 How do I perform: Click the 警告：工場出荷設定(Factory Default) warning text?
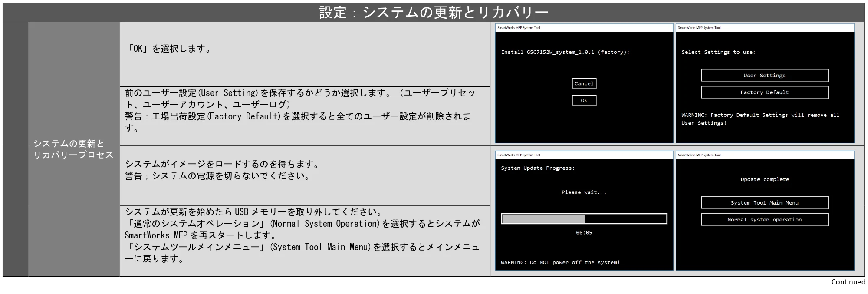(x=298, y=122)
